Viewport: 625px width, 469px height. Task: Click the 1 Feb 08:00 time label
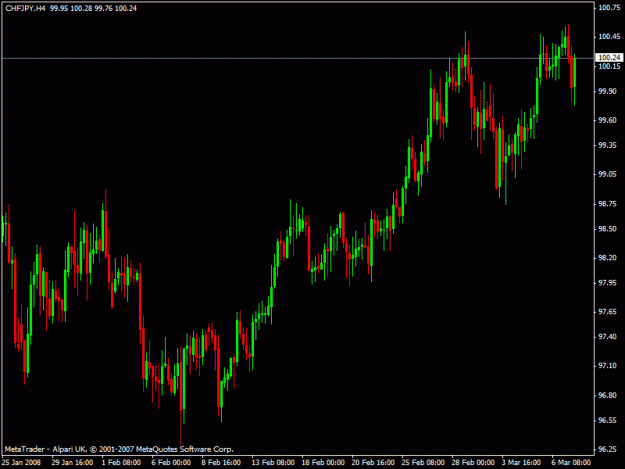(x=121, y=462)
